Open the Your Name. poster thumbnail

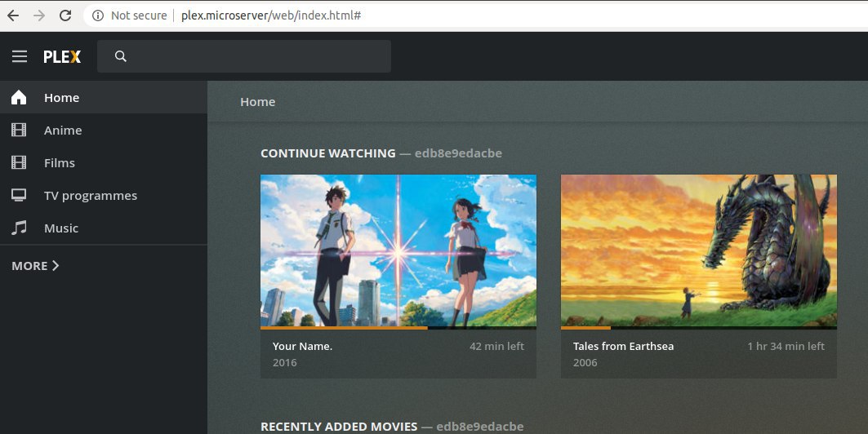tap(398, 250)
